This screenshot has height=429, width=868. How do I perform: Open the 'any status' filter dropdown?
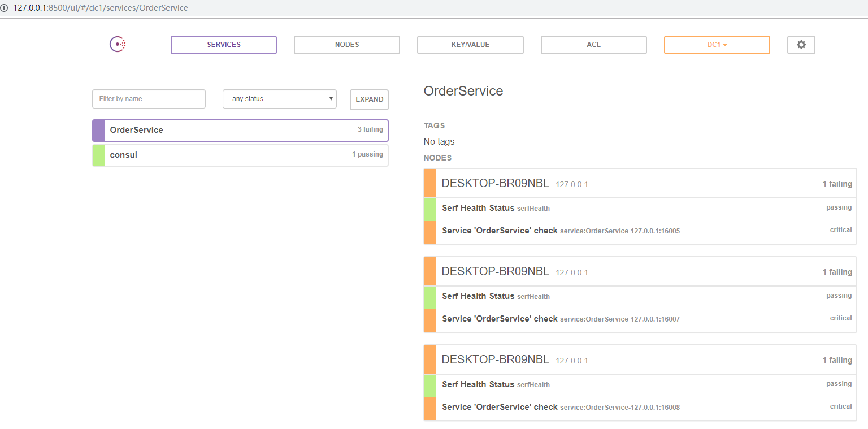click(280, 99)
